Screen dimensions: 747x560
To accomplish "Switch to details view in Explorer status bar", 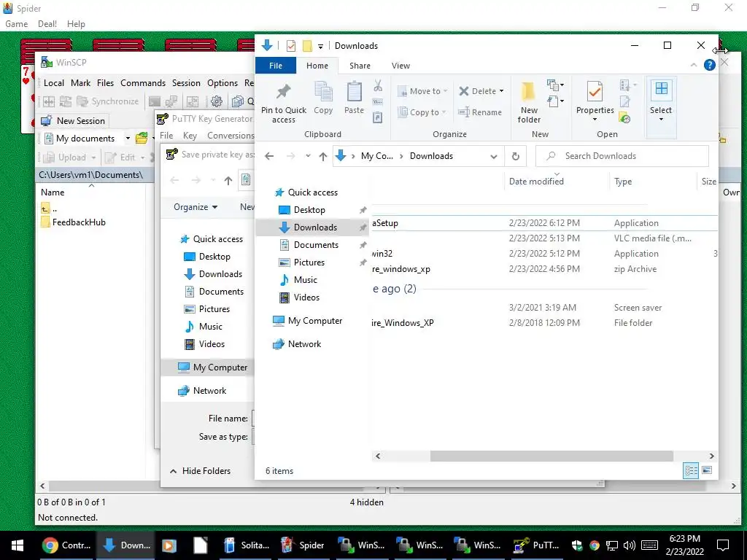I will [x=692, y=470].
